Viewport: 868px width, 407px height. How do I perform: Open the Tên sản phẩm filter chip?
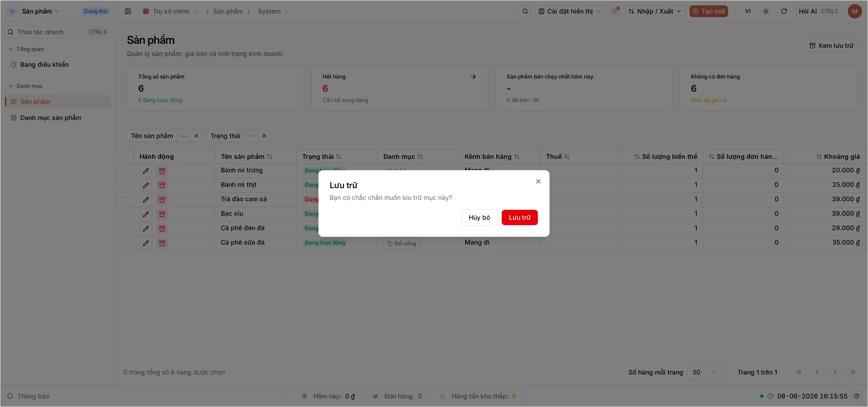tap(152, 136)
